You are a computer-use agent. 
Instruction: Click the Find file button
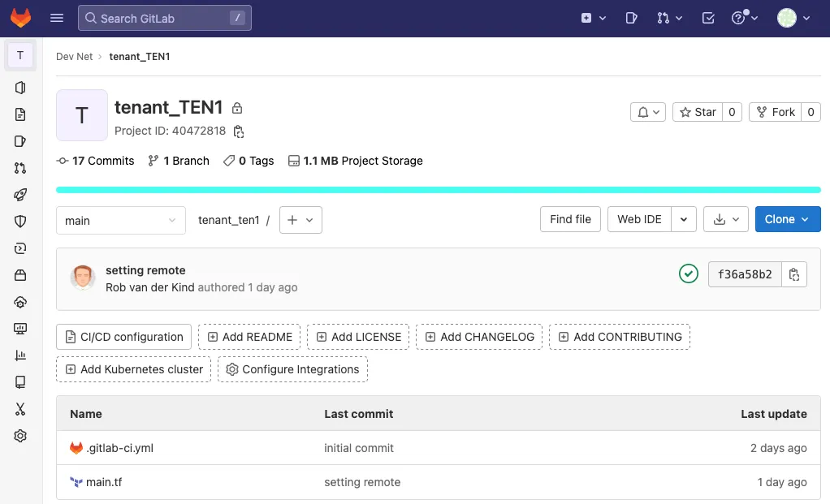(x=570, y=219)
